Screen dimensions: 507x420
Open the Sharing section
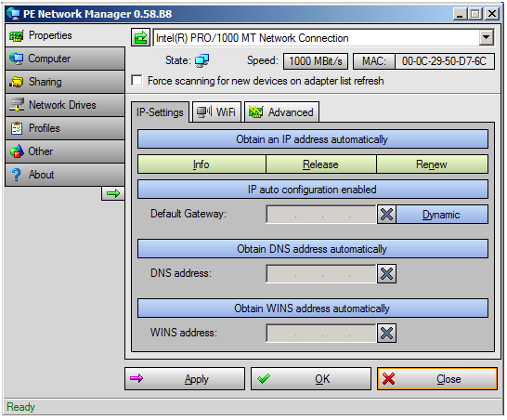click(x=65, y=82)
